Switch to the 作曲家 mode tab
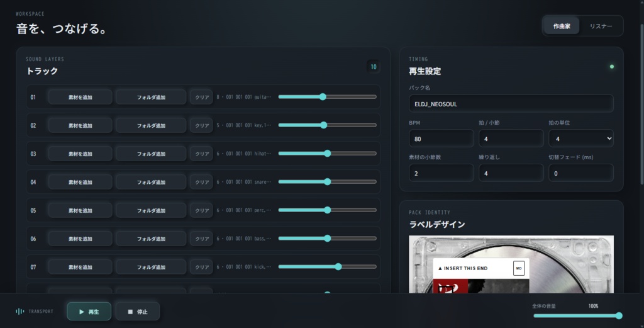 point(562,26)
